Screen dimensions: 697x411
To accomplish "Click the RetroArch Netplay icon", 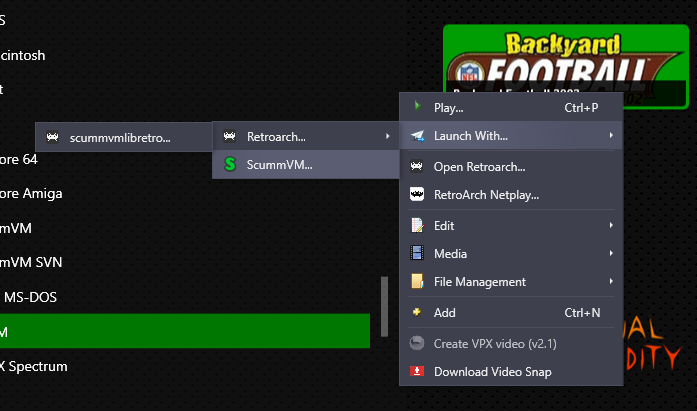I will 417,194.
